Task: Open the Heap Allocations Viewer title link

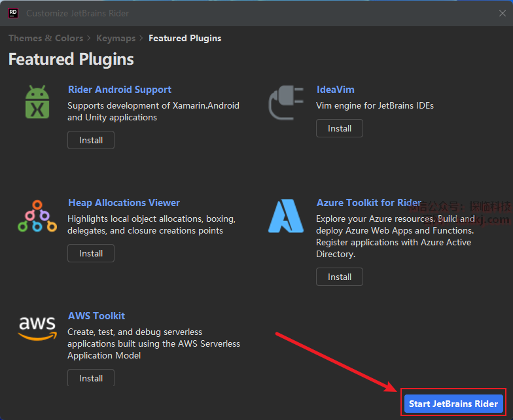Action: pos(124,203)
